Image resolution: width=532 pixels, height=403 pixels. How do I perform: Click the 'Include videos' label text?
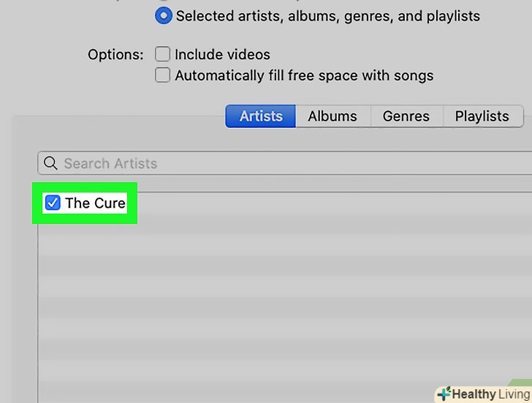click(x=222, y=54)
